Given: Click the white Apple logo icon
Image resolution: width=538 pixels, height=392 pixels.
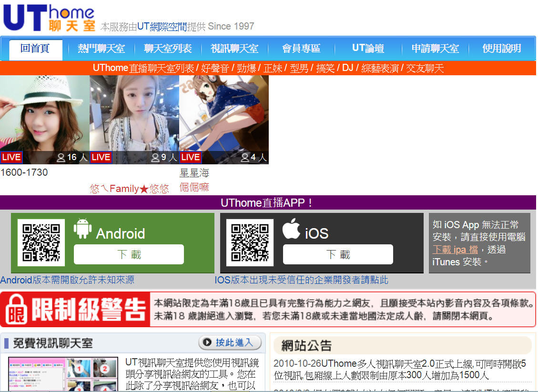Looking at the screenshot, I should (291, 229).
